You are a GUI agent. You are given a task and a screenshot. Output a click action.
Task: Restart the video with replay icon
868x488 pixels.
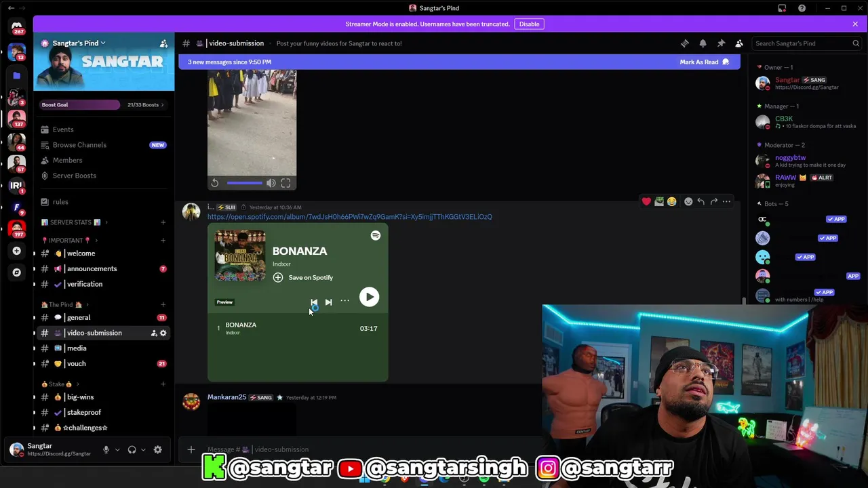pos(214,183)
